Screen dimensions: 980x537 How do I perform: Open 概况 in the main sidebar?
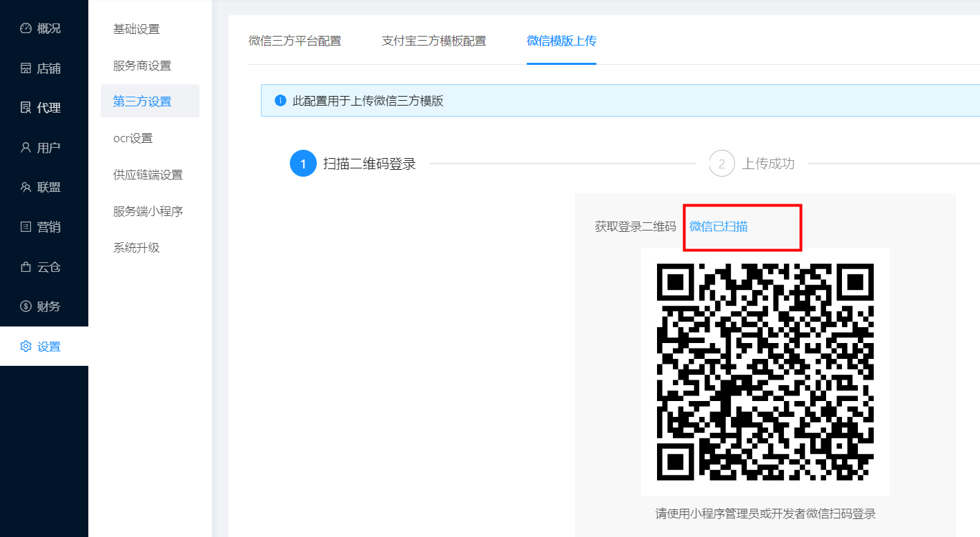pyautogui.click(x=44, y=28)
